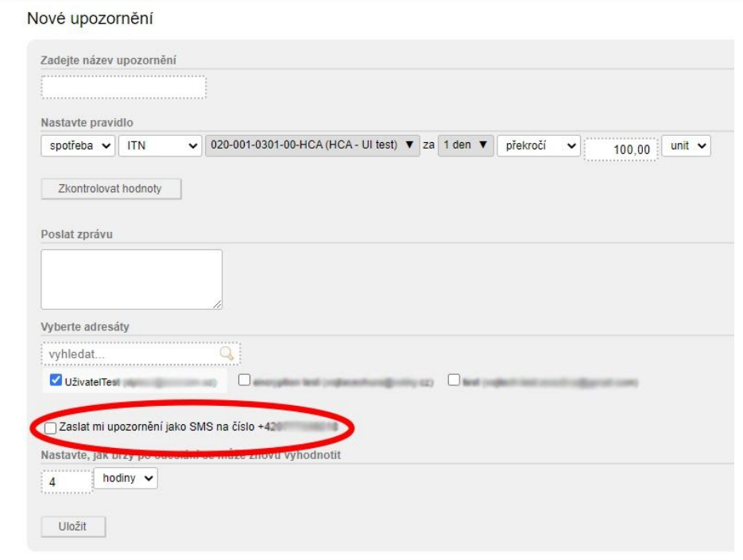Image resolution: width=743 pixels, height=560 pixels.
Task: Open the 'hodiny' time unit dropdown
Action: pyautogui.click(x=126, y=479)
